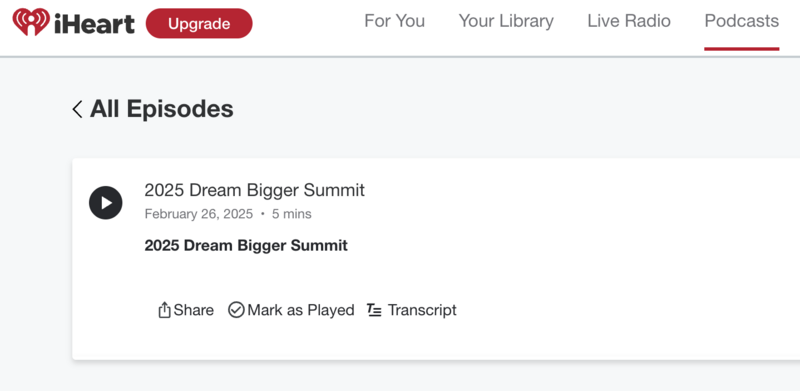Go to Your Library
Image resolution: width=800 pixels, height=391 pixels.
click(506, 21)
